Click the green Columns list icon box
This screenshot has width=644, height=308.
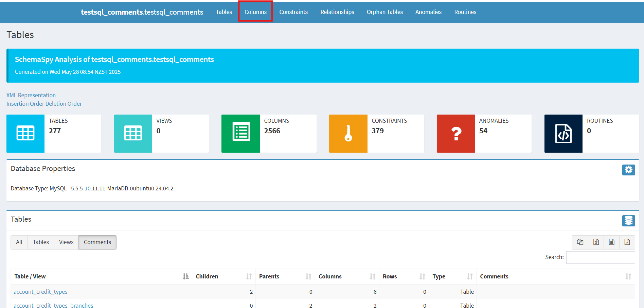(240, 134)
